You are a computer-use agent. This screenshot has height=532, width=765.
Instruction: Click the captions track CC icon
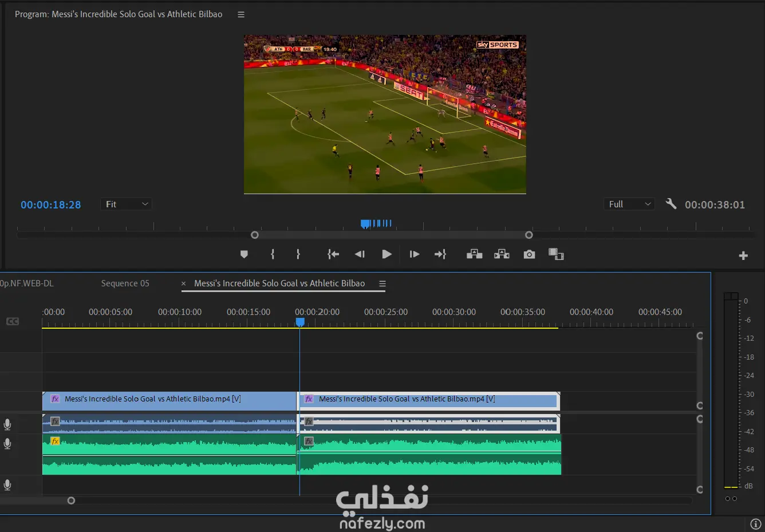tap(13, 322)
